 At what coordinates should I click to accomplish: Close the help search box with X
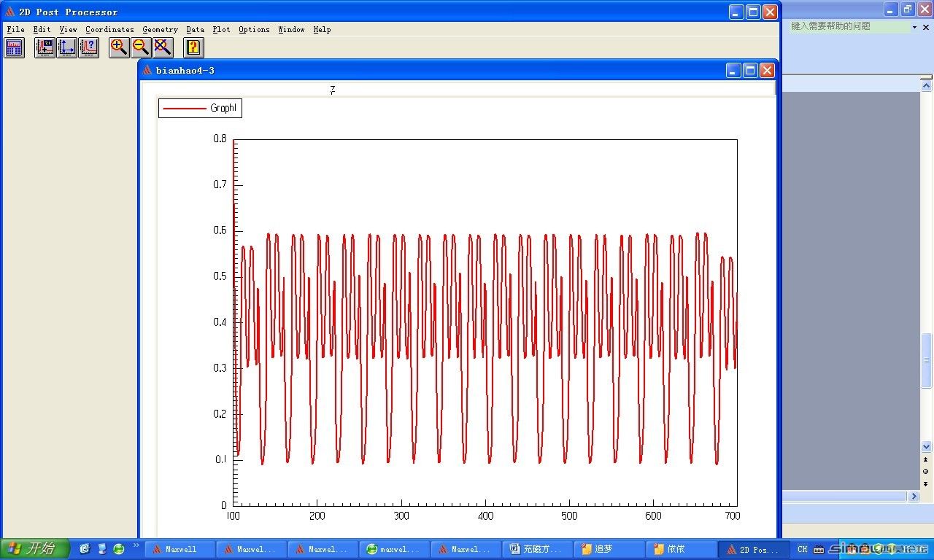[x=927, y=27]
